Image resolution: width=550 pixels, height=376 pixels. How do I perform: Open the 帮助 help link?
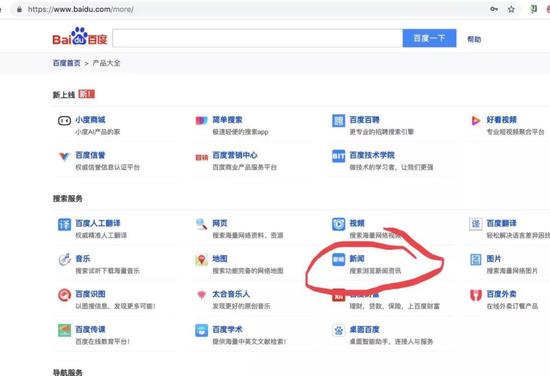click(x=474, y=39)
